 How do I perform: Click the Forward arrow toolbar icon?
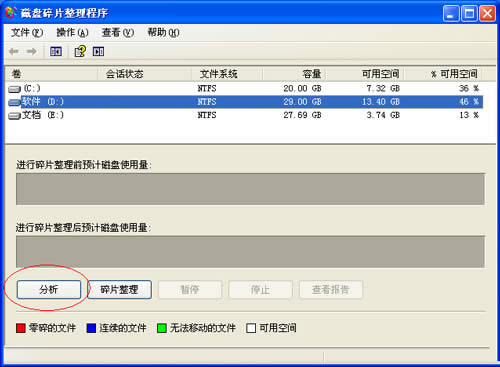pyautogui.click(x=32, y=51)
